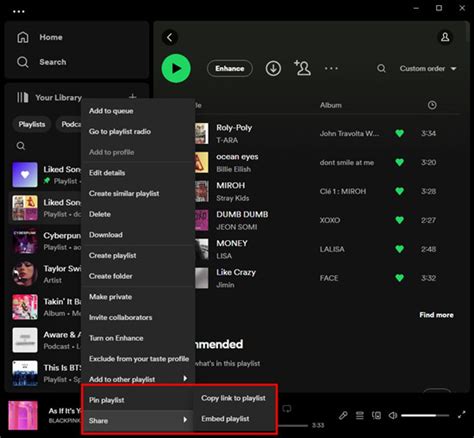Unlike Like Crazy via green heart
This screenshot has width=474, height=438.
(x=399, y=278)
